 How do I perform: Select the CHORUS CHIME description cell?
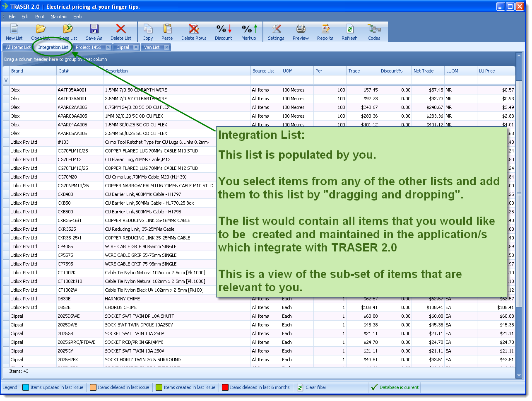(x=177, y=307)
